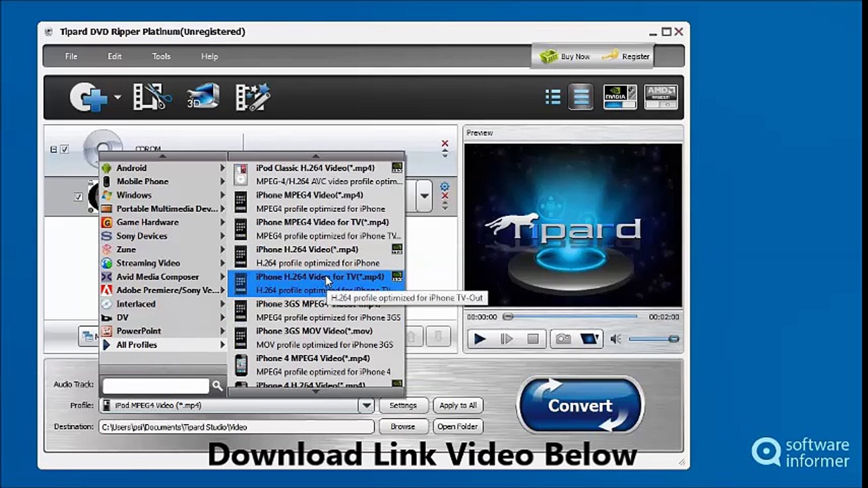Click the AMD acceleration icon
The height and width of the screenshot is (488, 868).
pyautogui.click(x=661, y=97)
